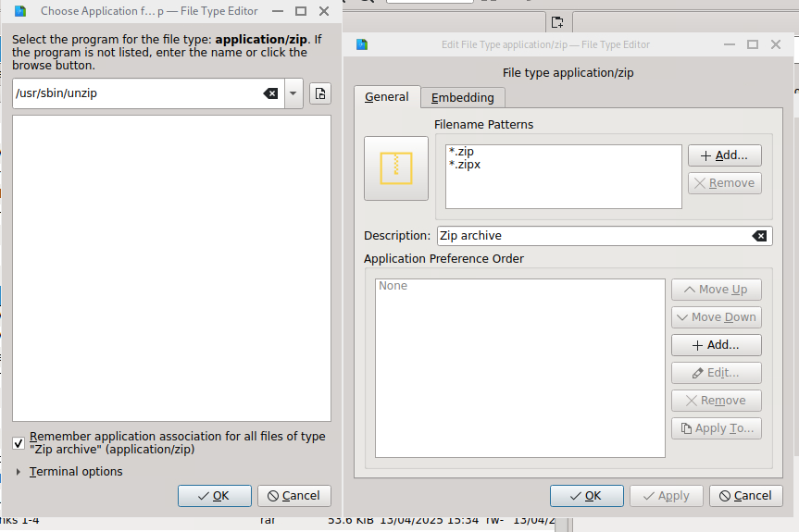
Task: Click Apply in Edit File Type dialog
Action: click(667, 496)
